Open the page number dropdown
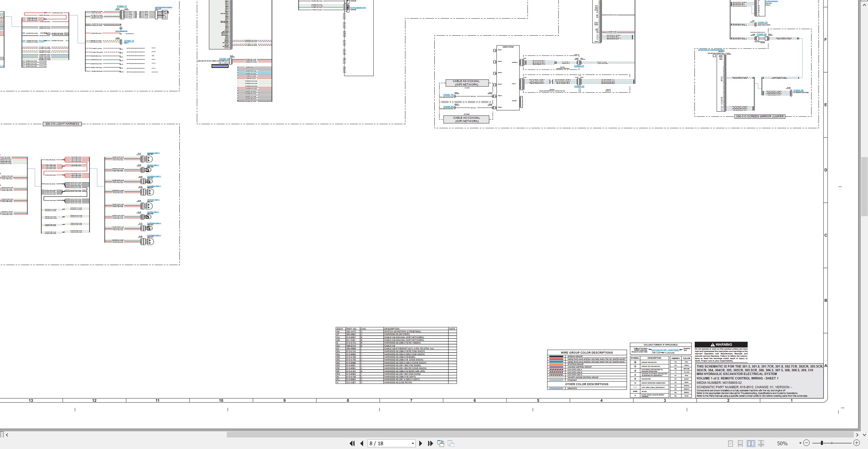 [413, 444]
